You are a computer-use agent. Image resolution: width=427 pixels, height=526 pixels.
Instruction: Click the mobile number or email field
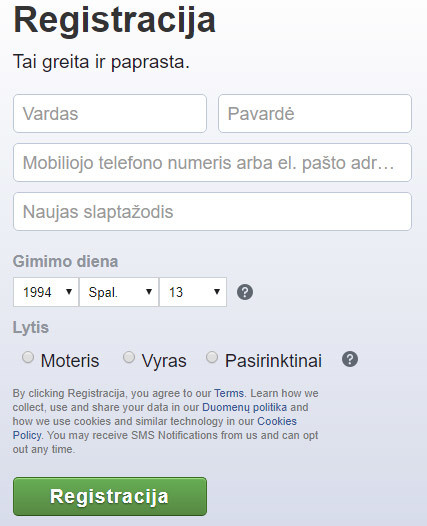coord(212,162)
